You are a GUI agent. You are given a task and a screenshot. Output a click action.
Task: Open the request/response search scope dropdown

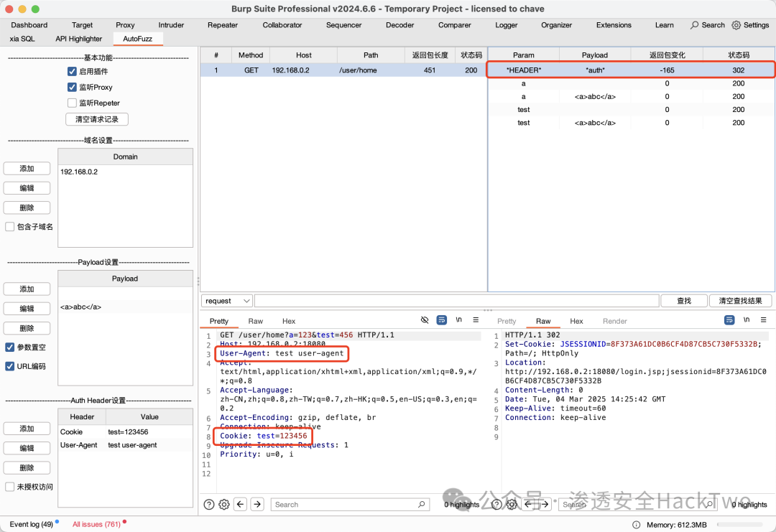(x=227, y=301)
